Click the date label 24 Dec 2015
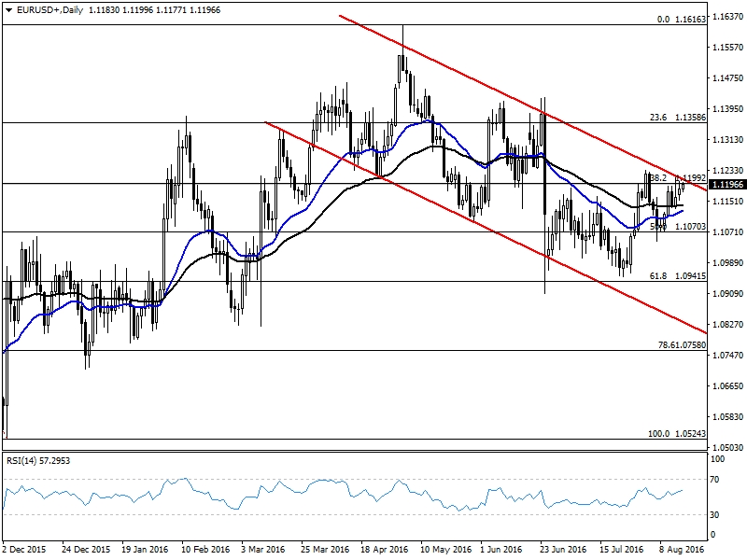 (86, 549)
